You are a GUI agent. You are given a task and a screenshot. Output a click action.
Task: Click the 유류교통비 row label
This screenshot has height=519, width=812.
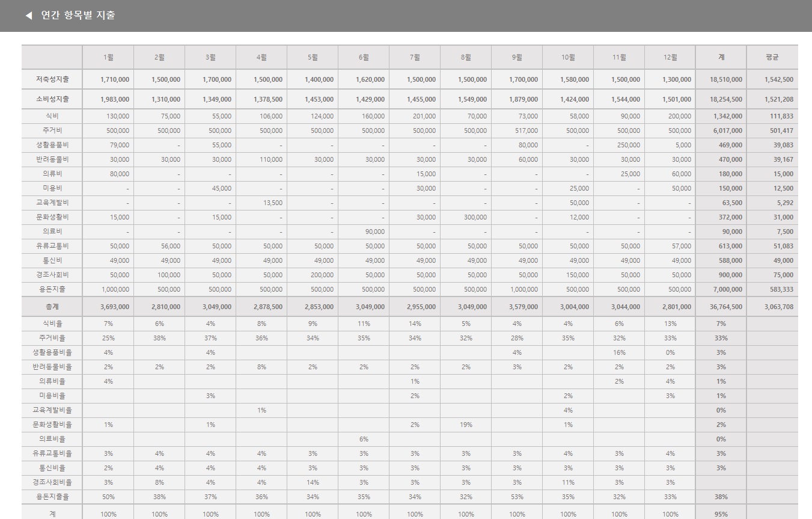tap(52, 245)
